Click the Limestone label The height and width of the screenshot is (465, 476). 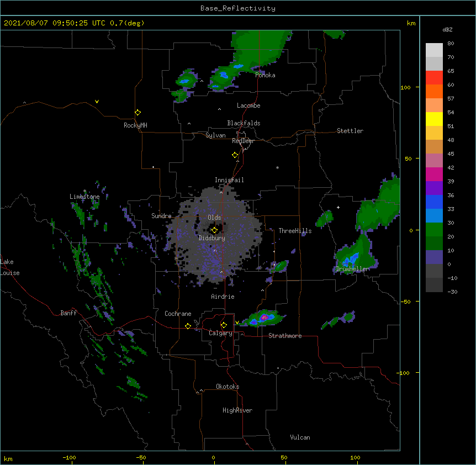click(84, 197)
